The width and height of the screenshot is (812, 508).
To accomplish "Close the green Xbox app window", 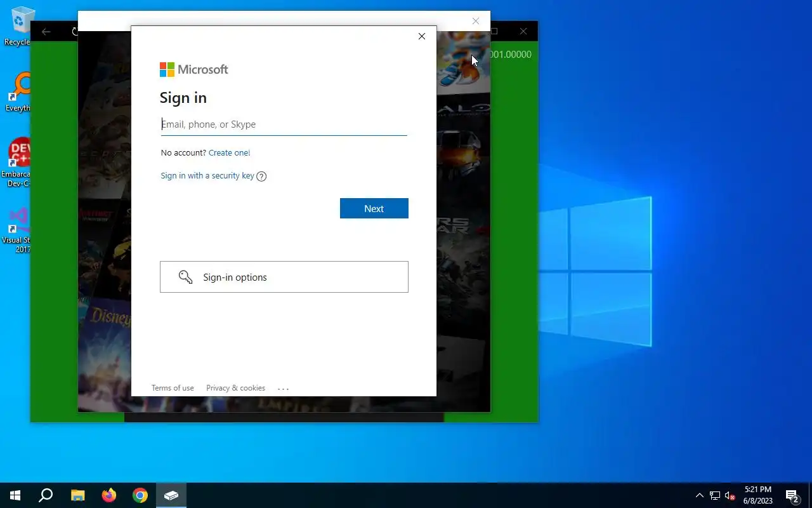I will click(x=523, y=31).
